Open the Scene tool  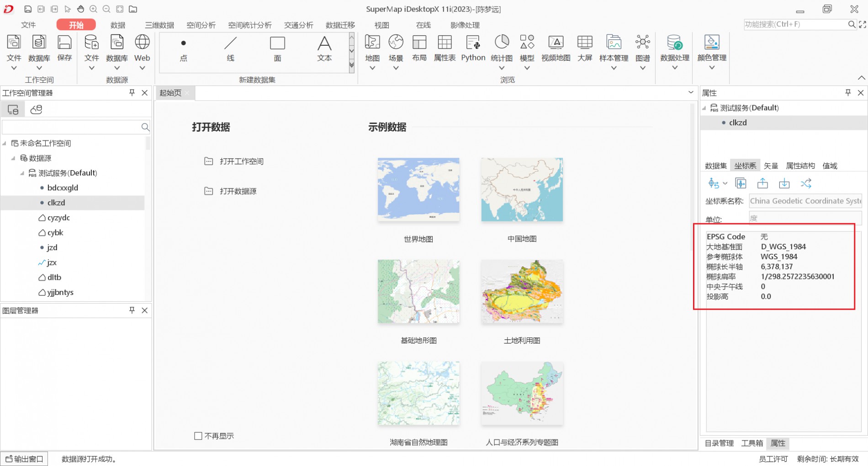[x=396, y=48]
